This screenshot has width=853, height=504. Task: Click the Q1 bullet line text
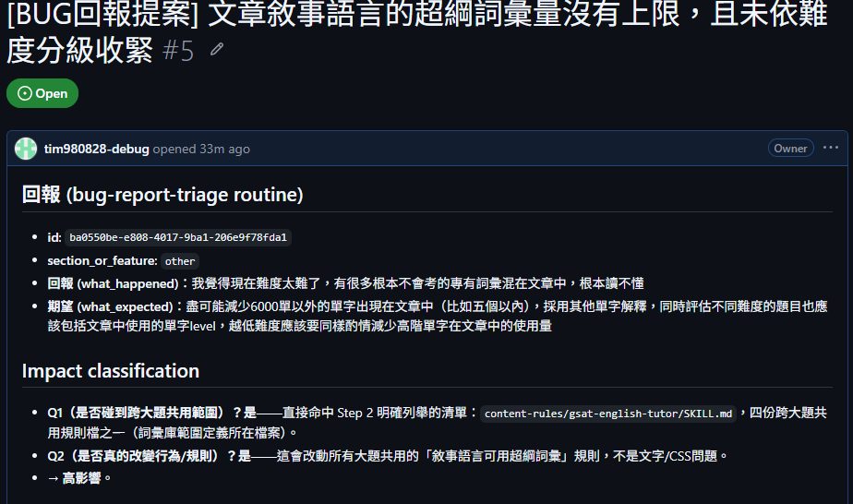[x=437, y=423]
